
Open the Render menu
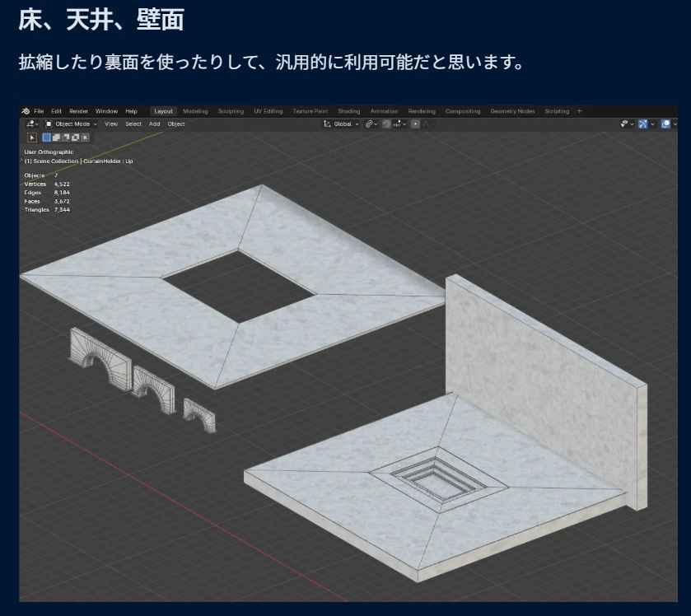(78, 110)
